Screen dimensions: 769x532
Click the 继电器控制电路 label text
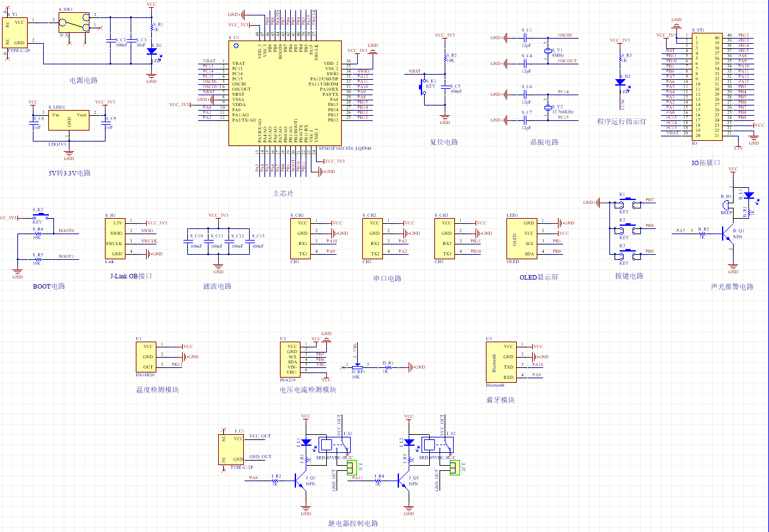click(x=353, y=523)
